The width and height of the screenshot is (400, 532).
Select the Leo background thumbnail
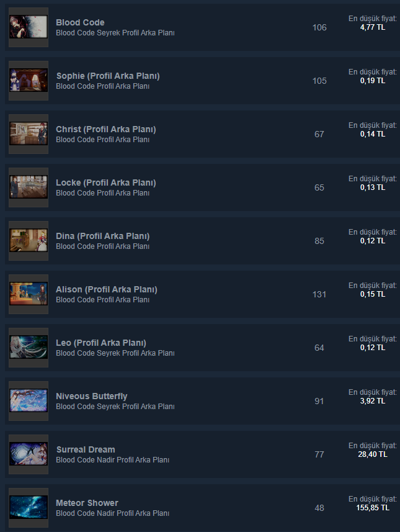[x=29, y=348]
